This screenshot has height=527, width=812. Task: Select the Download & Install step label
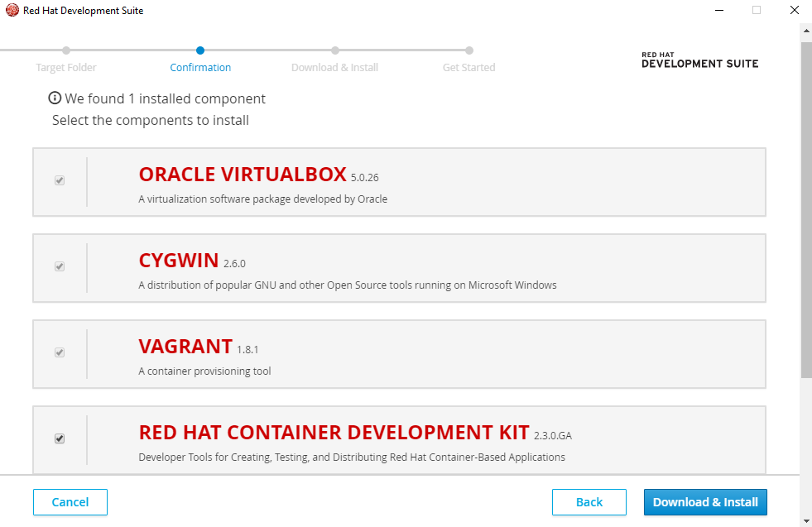pyautogui.click(x=334, y=67)
